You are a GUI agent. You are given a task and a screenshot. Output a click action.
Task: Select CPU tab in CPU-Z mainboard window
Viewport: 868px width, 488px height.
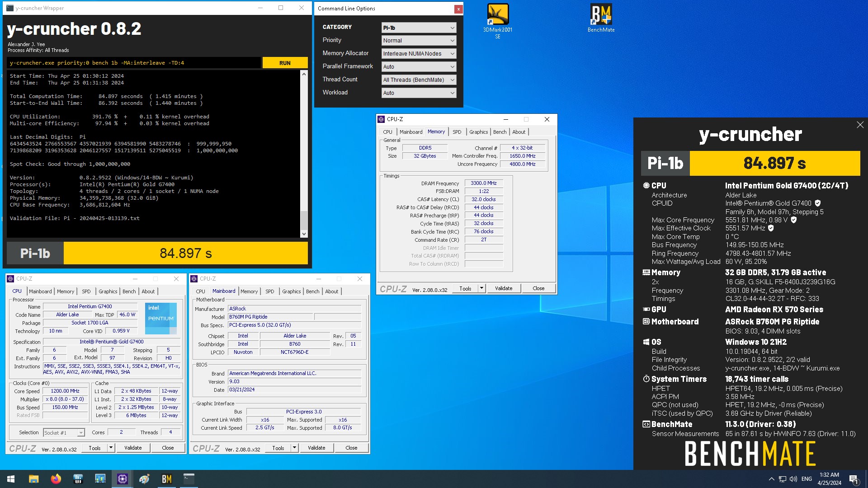coord(200,291)
